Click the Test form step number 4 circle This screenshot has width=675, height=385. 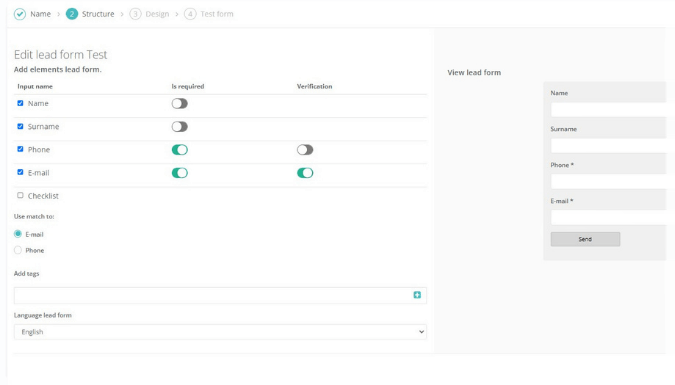pos(190,14)
